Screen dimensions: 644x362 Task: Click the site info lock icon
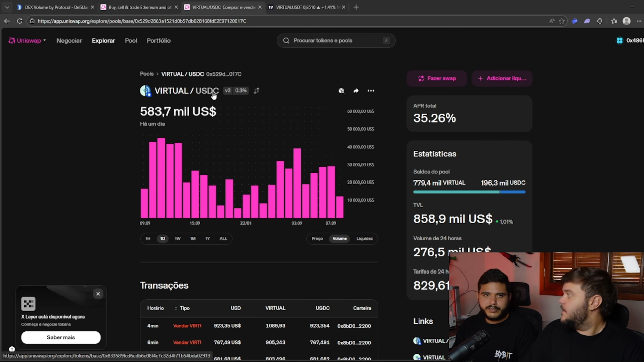pyautogui.click(x=32, y=21)
